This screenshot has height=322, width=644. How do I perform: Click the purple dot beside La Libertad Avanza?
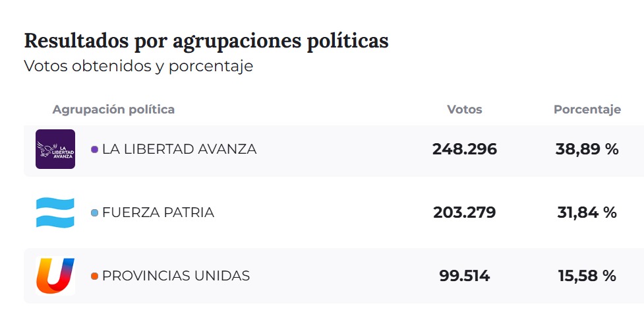pos(94,150)
